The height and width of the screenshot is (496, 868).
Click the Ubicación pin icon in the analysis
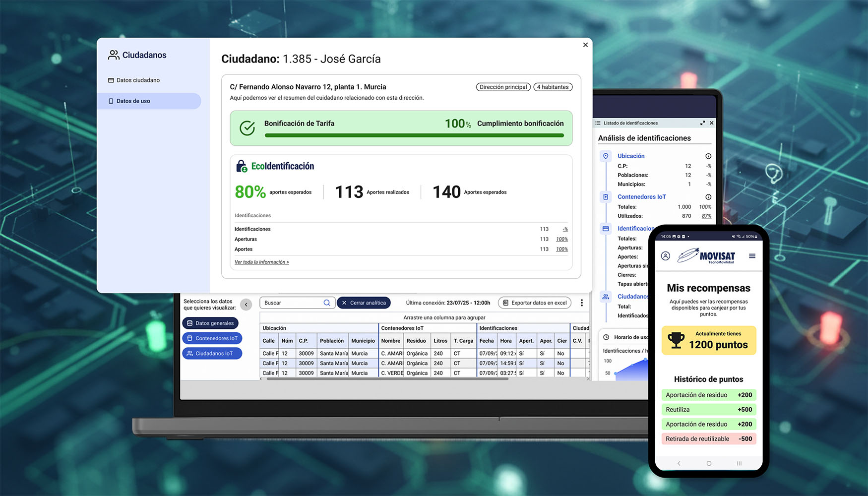point(606,156)
